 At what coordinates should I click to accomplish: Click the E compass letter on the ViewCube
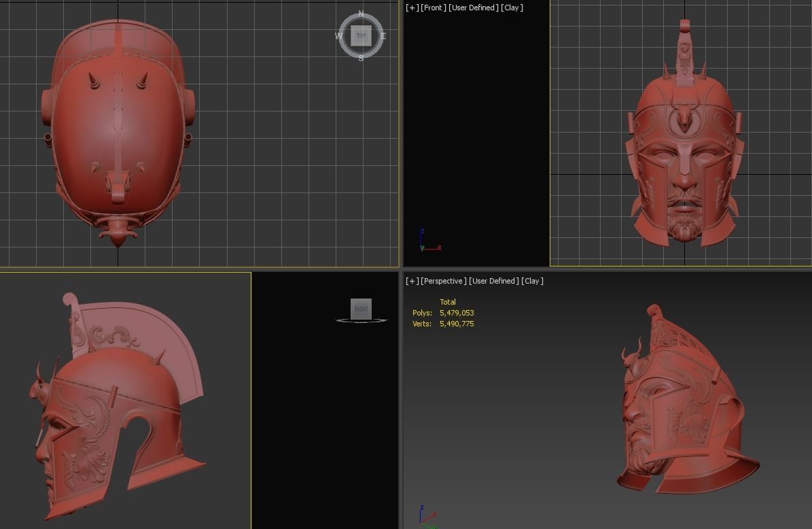383,36
